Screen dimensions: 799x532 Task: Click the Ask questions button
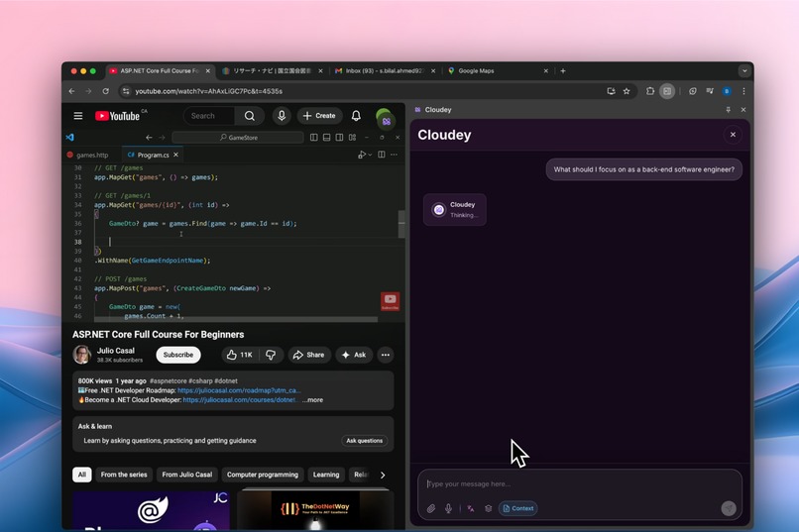365,441
